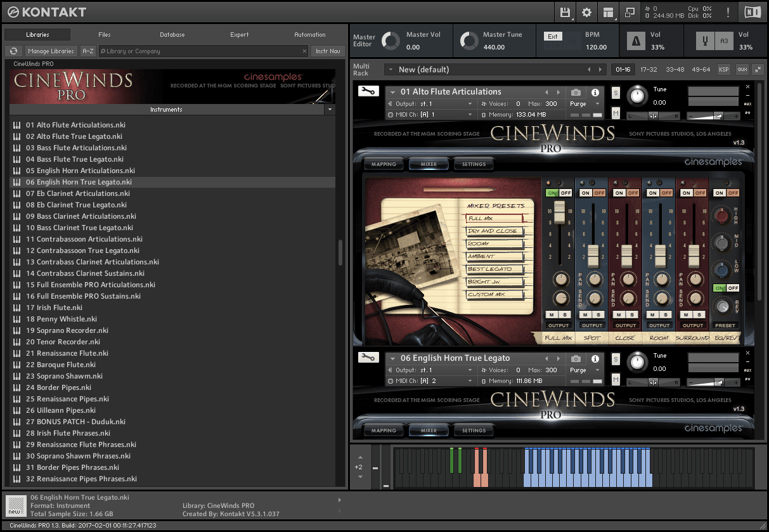Click the NI logo button
This screenshot has height=532, width=769.
click(x=753, y=12)
